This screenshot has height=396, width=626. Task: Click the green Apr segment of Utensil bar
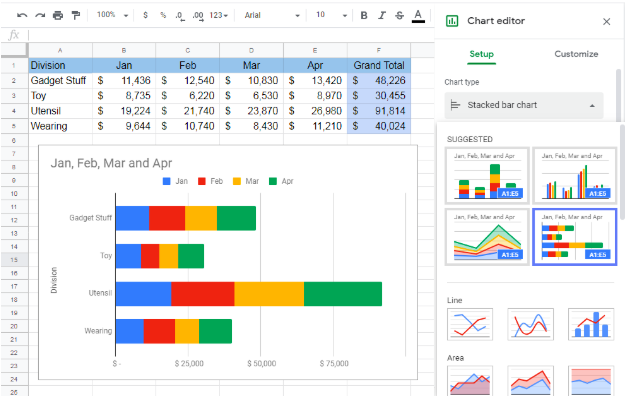[343, 294]
